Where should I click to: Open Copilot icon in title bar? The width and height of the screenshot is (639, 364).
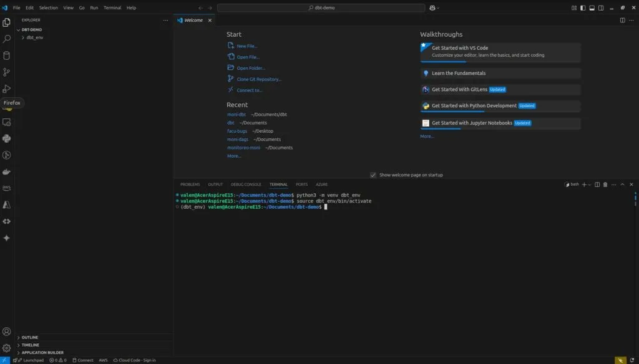point(432,7)
